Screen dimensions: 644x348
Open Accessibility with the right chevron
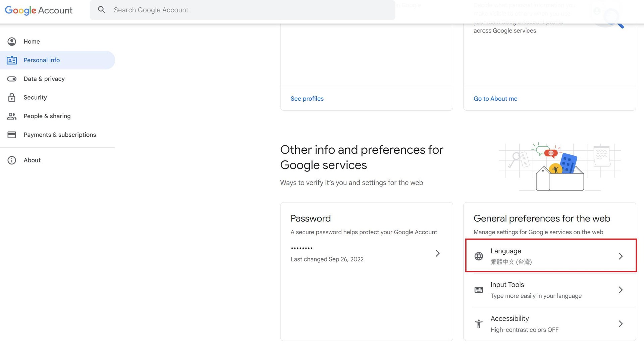pyautogui.click(x=621, y=324)
